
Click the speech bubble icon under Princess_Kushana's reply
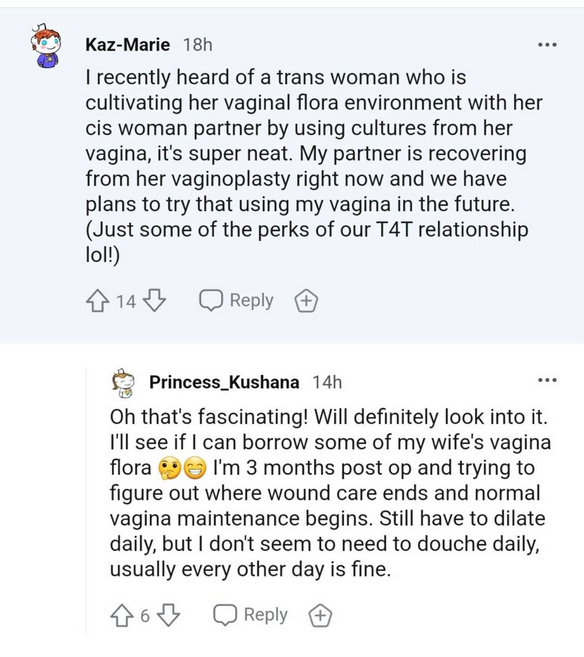point(225,615)
